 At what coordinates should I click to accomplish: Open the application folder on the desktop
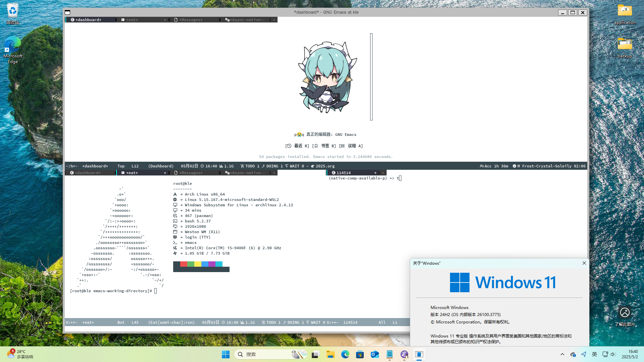pos(625,14)
